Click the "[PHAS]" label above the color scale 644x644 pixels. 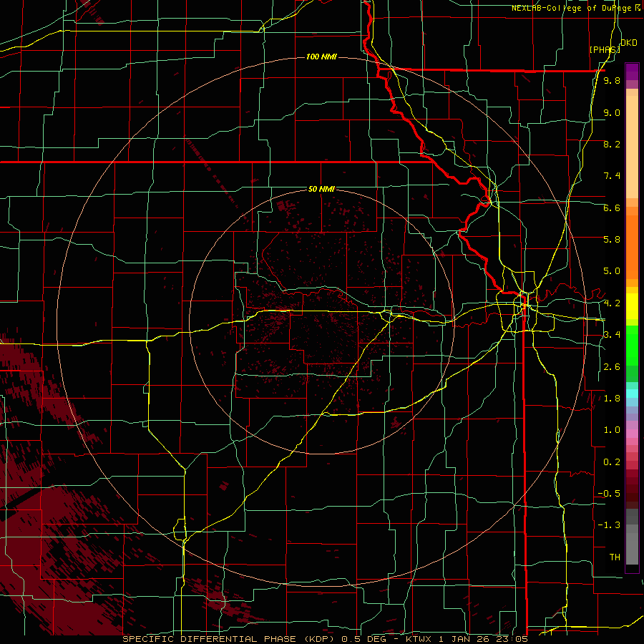tap(605, 49)
